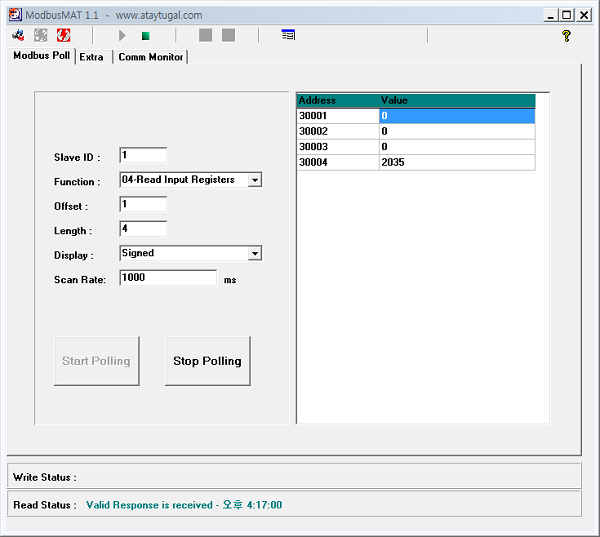Click the second gray square toolbar button
The height and width of the screenshot is (537, 600).
coord(228,35)
